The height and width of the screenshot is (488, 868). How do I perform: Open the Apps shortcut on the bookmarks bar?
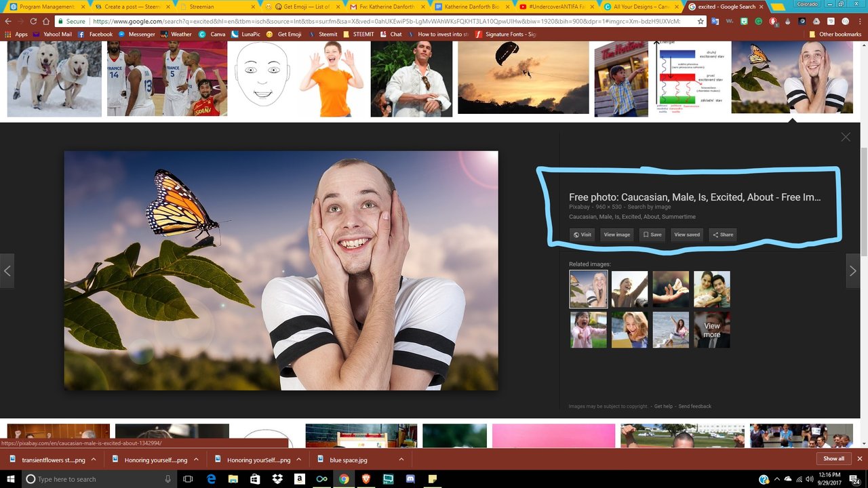(20, 34)
